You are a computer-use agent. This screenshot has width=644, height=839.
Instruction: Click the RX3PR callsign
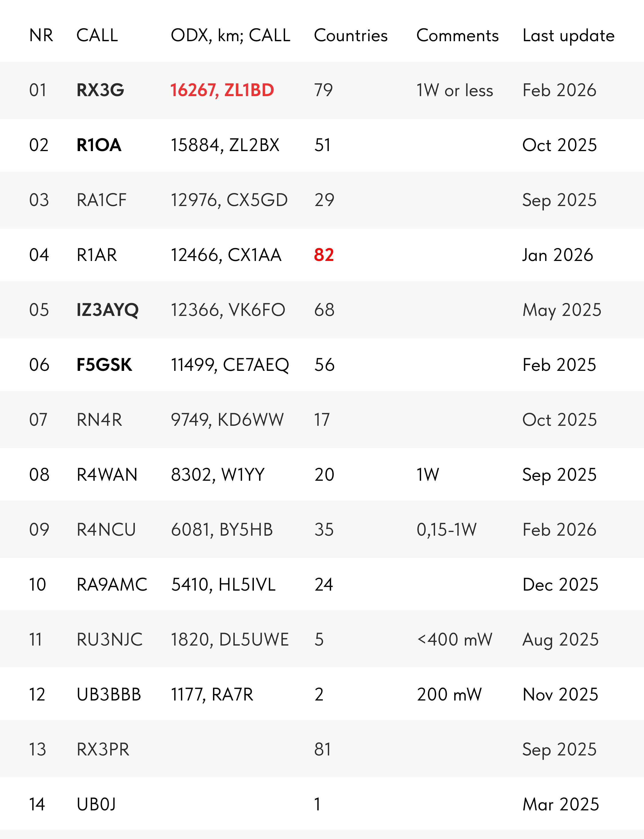[x=103, y=749]
